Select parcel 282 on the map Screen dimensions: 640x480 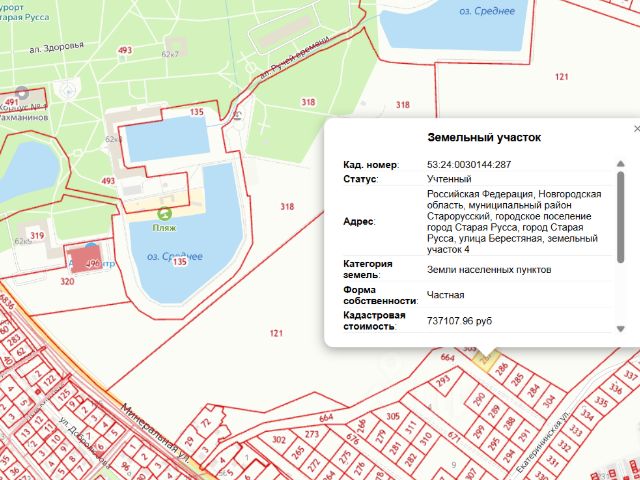click(411, 460)
